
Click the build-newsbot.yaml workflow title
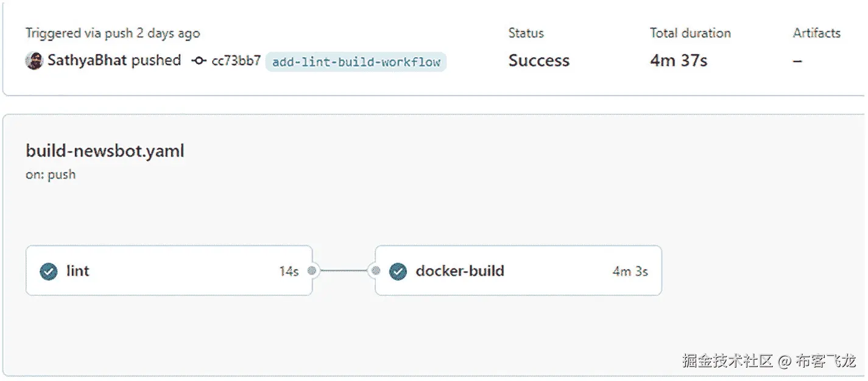pyautogui.click(x=105, y=151)
